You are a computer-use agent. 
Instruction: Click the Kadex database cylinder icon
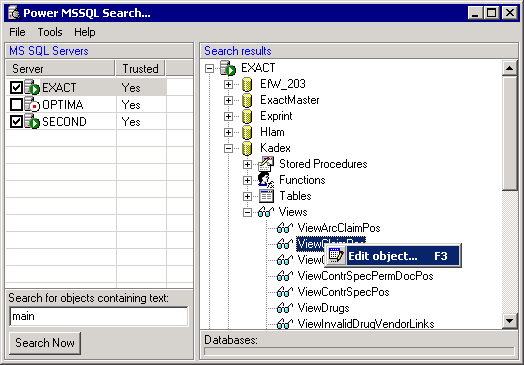tap(247, 148)
